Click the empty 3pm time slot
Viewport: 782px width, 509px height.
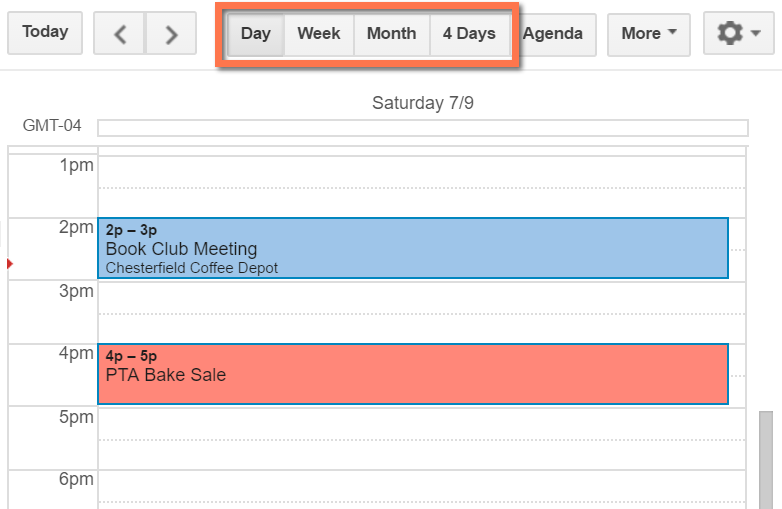tap(420, 297)
